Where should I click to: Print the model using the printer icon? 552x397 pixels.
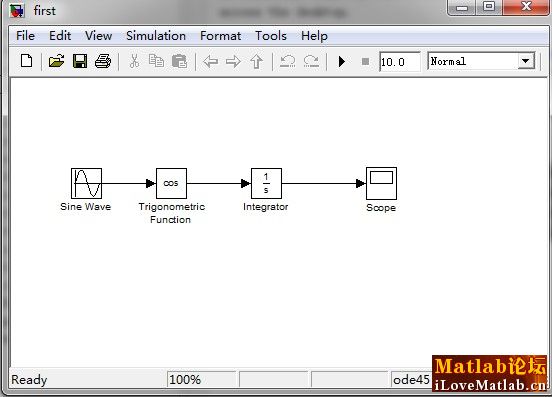[103, 61]
